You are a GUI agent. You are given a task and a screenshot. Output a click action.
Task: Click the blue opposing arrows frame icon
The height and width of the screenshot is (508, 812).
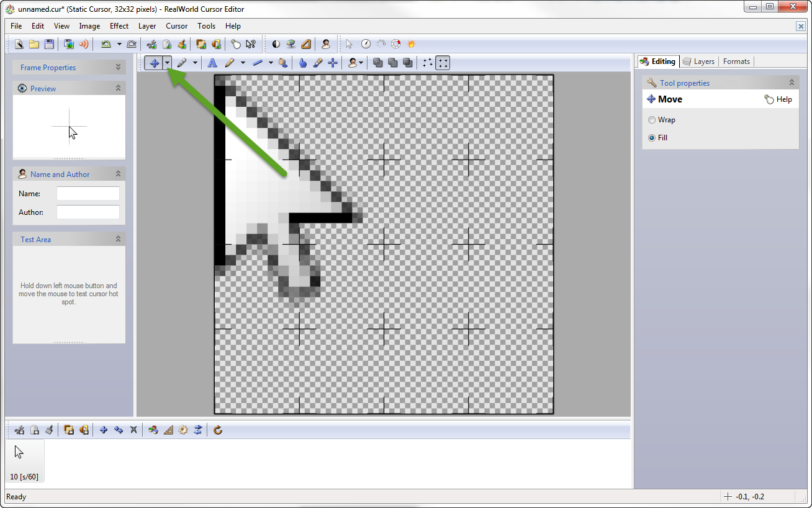click(x=198, y=430)
